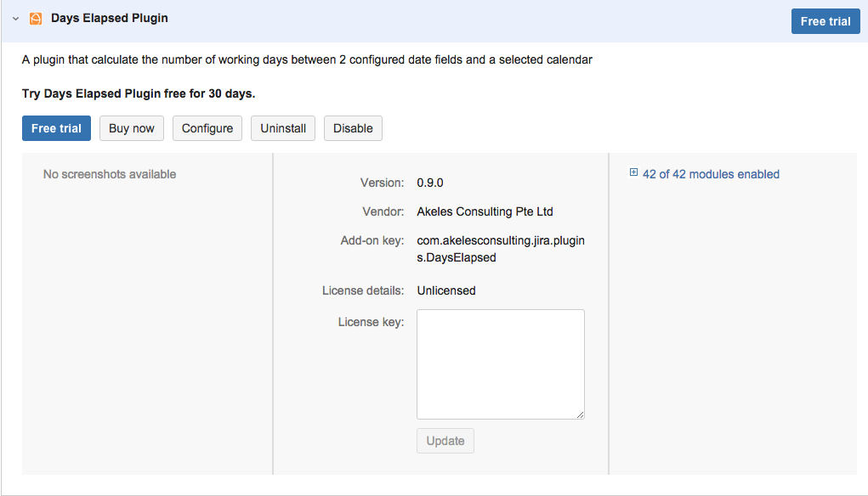Viewport: 868px width, 496px height.
Task: Open the Configure page for the plugin
Action: point(207,127)
